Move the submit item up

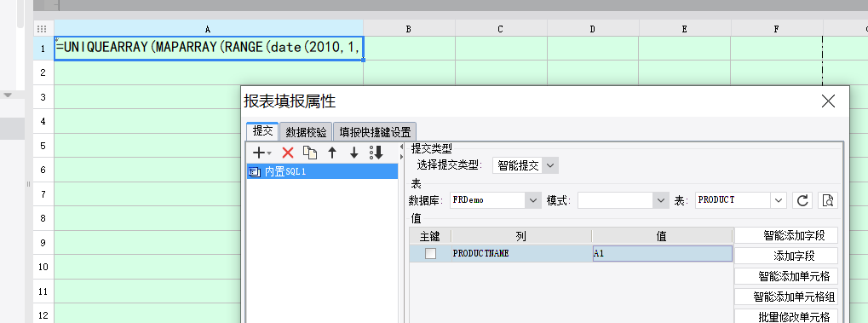pyautogui.click(x=332, y=153)
